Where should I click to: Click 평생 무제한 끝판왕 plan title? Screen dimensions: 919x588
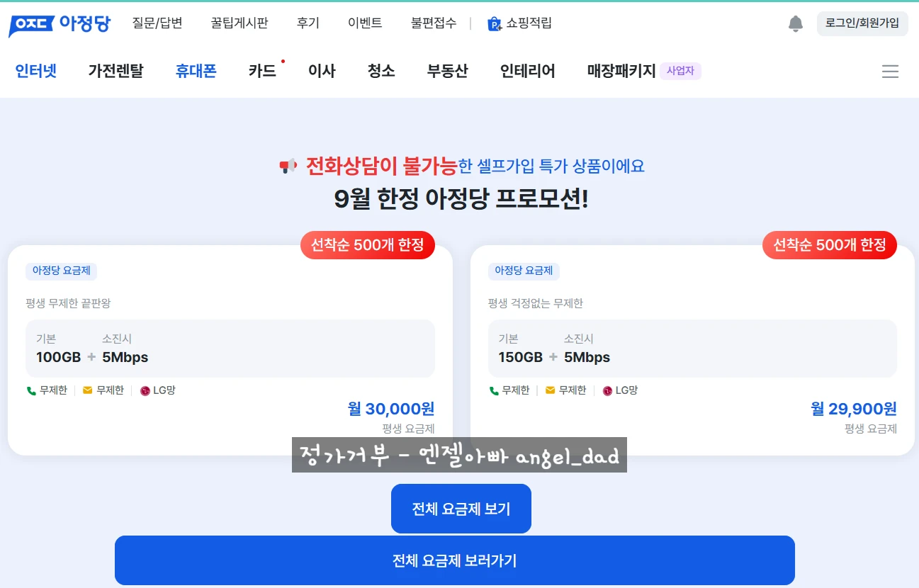[68, 303]
